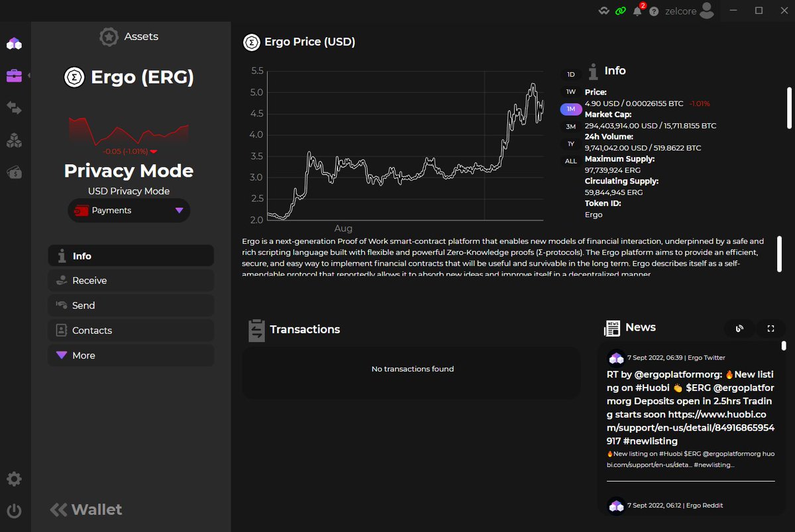Select the 1Y chart range

pos(571,144)
